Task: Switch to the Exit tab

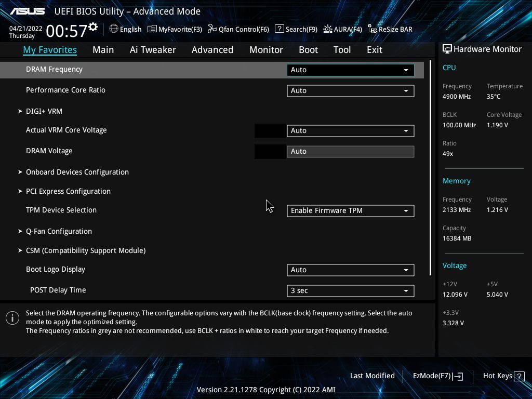Action: [375, 50]
